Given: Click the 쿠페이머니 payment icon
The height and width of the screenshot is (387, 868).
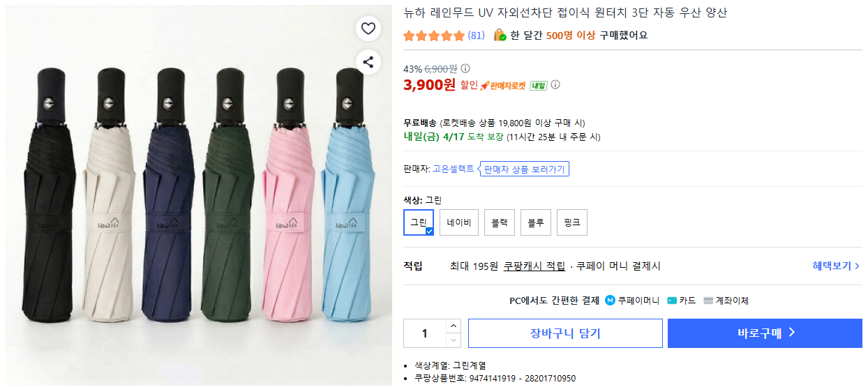Looking at the screenshot, I should point(610,301).
